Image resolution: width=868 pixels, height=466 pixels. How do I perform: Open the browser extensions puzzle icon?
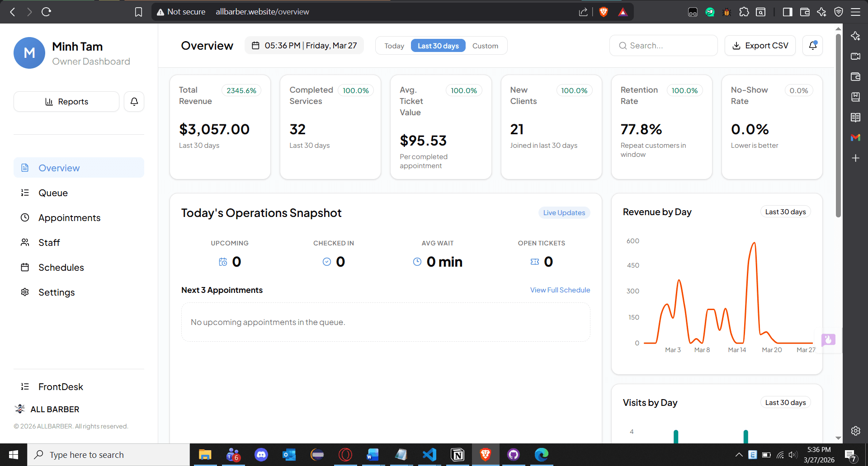point(744,12)
